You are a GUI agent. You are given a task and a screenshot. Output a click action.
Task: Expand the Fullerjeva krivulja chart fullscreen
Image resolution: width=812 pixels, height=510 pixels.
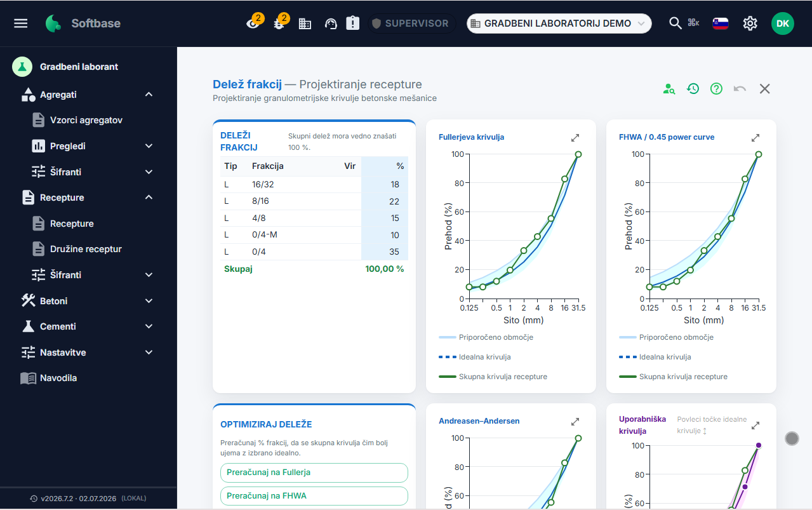(575, 137)
